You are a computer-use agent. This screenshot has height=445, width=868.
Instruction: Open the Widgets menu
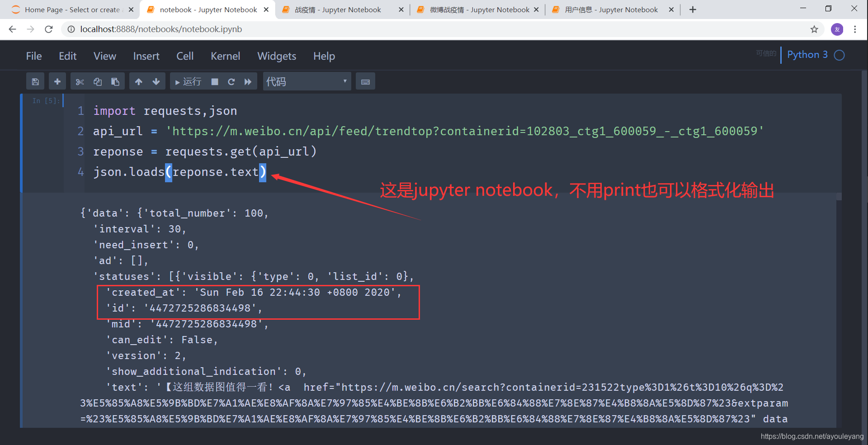pyautogui.click(x=277, y=56)
